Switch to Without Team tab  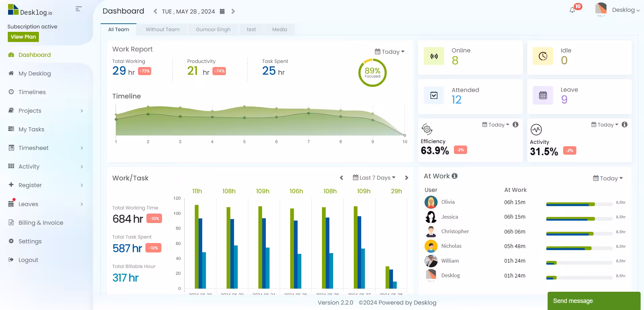[x=163, y=29]
